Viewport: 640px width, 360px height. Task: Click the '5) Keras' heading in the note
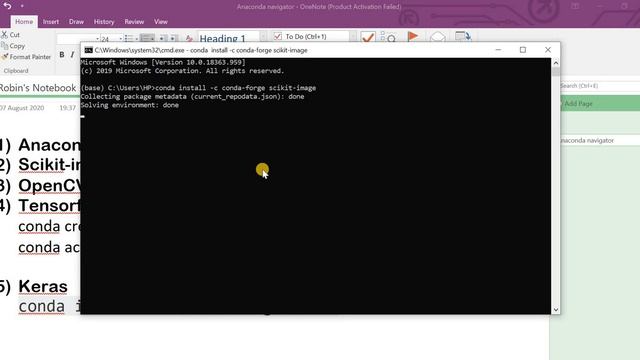point(34,287)
